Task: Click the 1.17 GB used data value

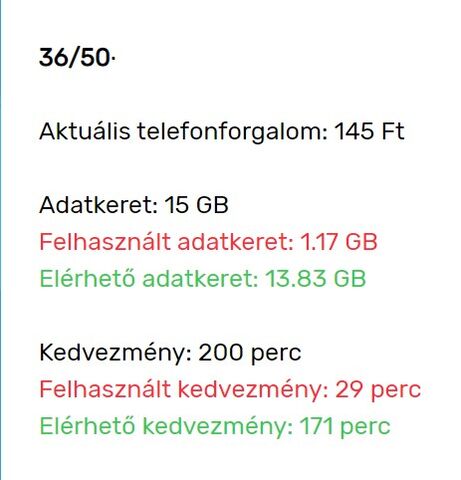Action: pyautogui.click(x=339, y=241)
